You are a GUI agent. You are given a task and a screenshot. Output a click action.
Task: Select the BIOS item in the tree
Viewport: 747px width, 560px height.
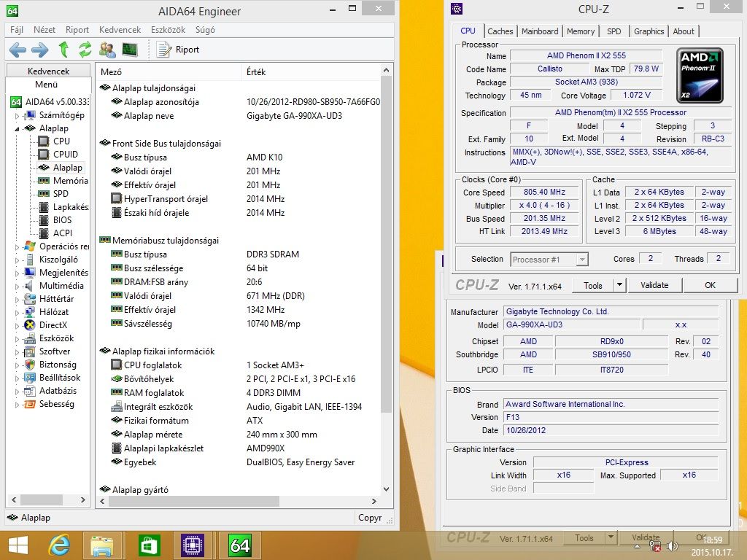[62, 220]
